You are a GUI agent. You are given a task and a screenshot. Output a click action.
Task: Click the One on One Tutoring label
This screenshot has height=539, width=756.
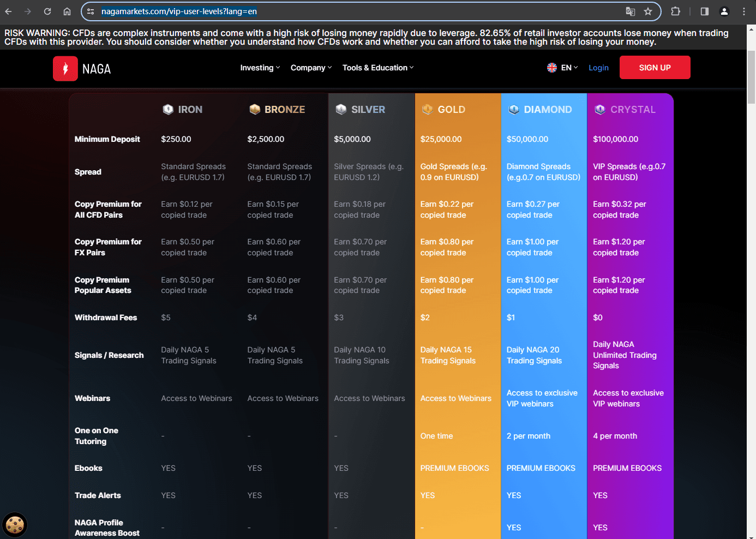(x=97, y=436)
